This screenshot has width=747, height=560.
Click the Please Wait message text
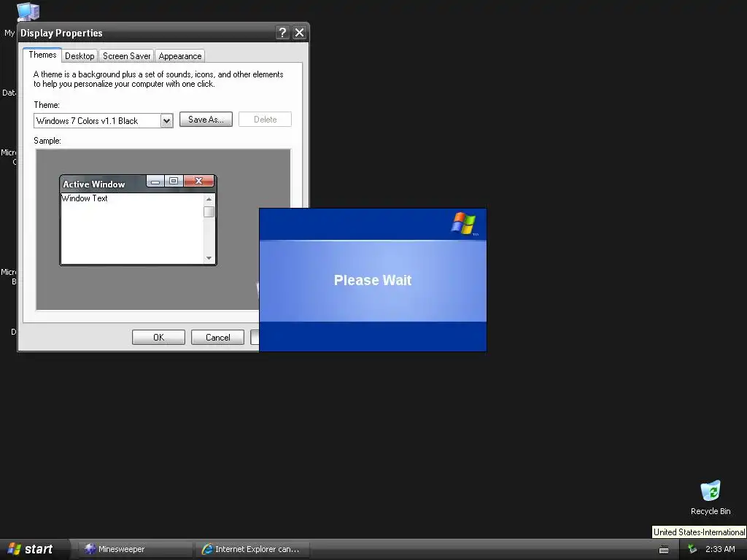tap(373, 280)
